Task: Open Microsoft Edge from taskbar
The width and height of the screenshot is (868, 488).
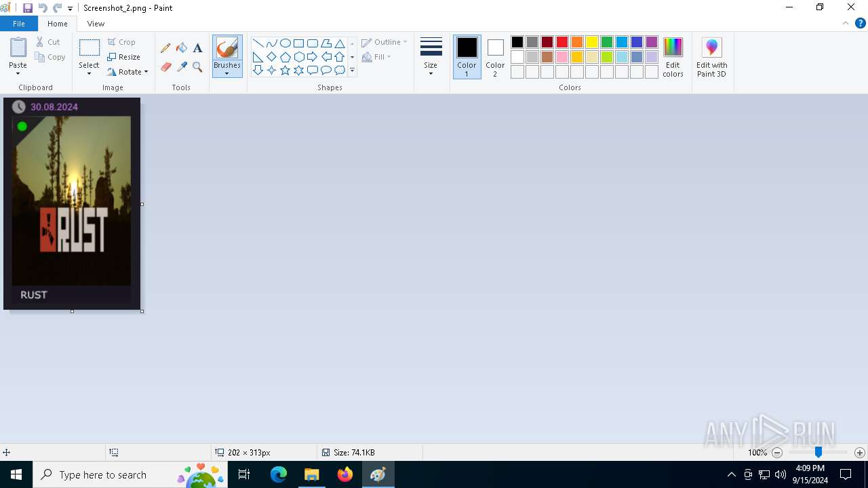Action: (x=279, y=474)
